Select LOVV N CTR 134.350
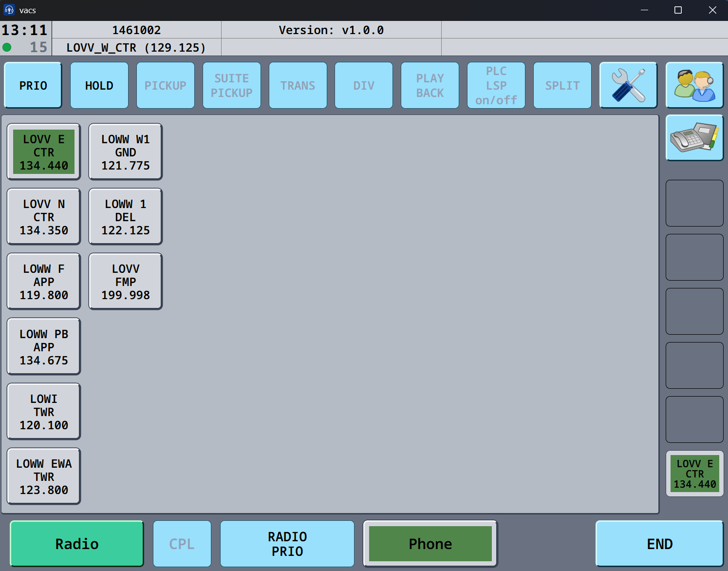 point(44,217)
